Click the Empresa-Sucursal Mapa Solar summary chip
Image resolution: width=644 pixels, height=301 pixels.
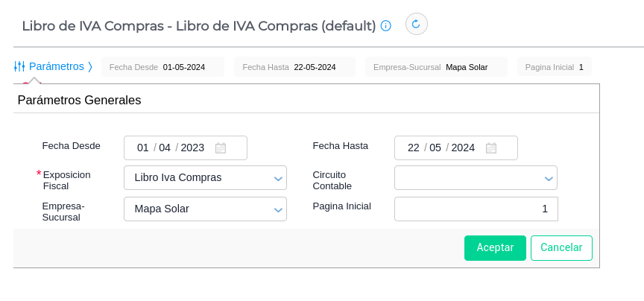[436, 67]
